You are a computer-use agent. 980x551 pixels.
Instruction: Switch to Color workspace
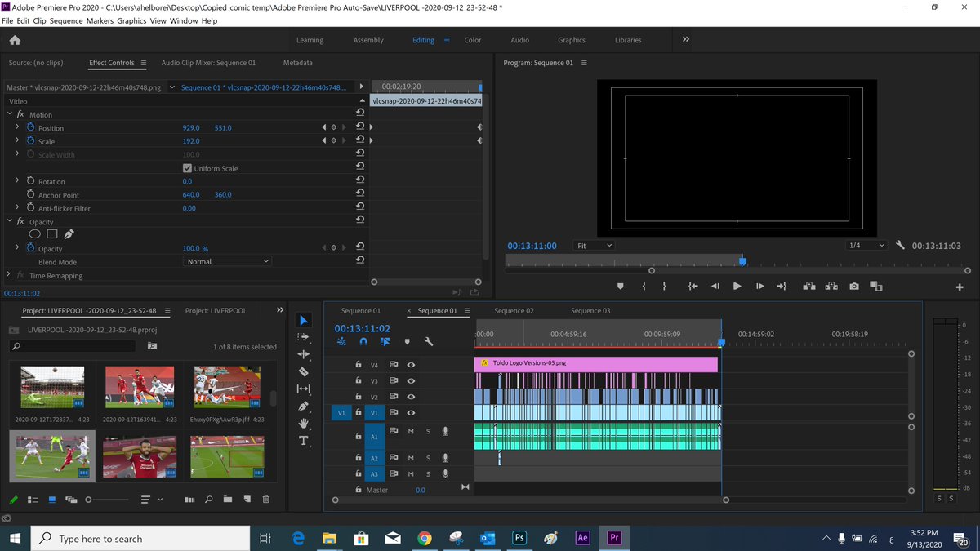[473, 40]
